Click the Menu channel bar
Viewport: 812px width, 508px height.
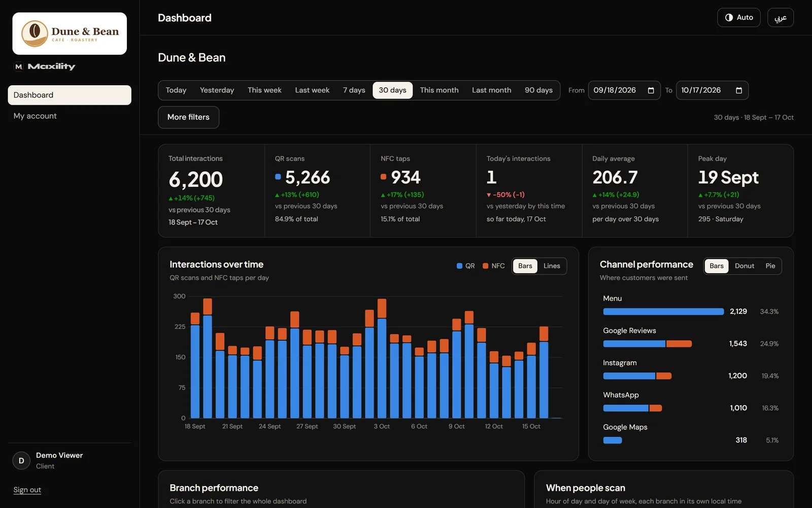pyautogui.click(x=663, y=311)
